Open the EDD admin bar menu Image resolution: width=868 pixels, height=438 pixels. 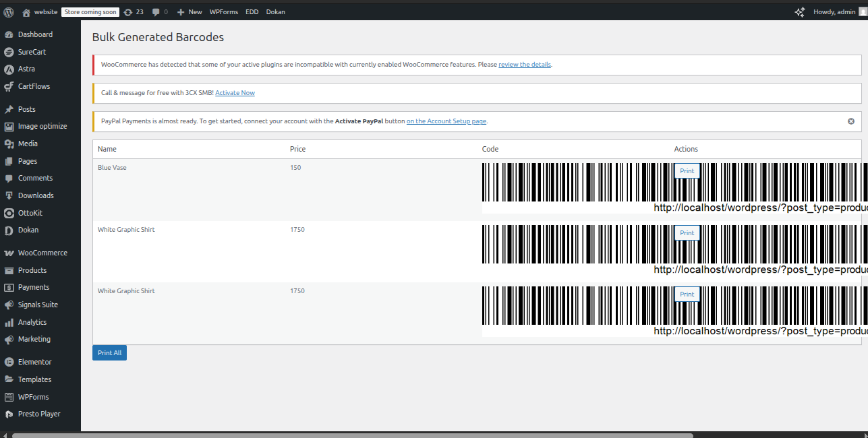(252, 11)
